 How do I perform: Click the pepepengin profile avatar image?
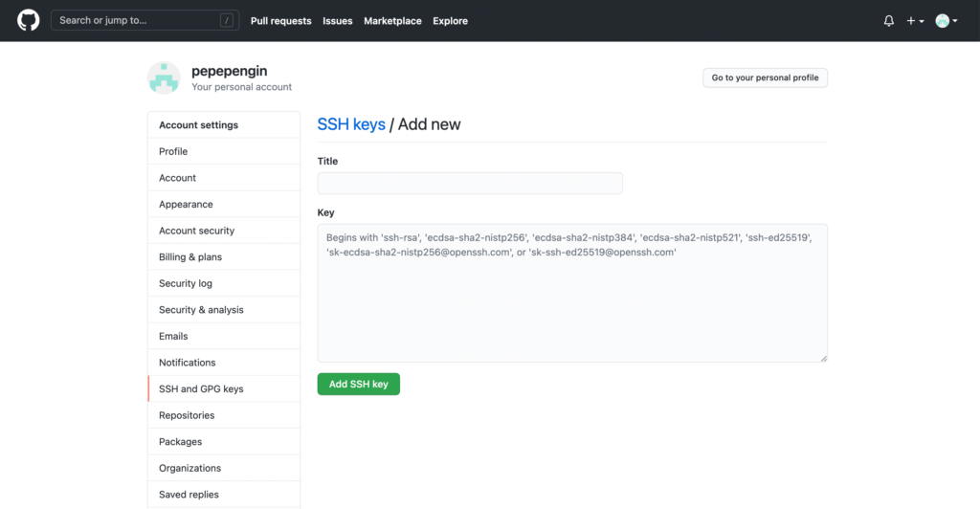[x=164, y=78]
